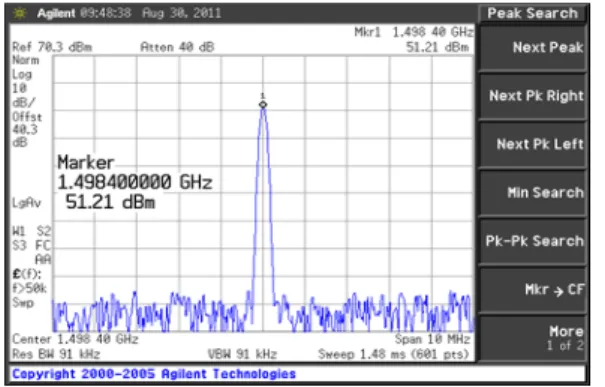Run the Min Search softkey
The height and width of the screenshot is (387, 605).
tap(532, 193)
